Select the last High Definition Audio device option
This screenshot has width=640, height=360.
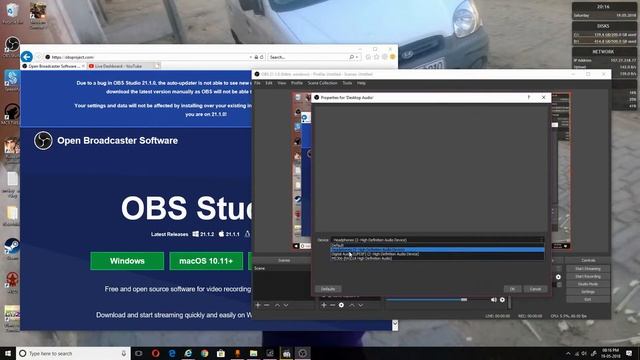click(437, 258)
